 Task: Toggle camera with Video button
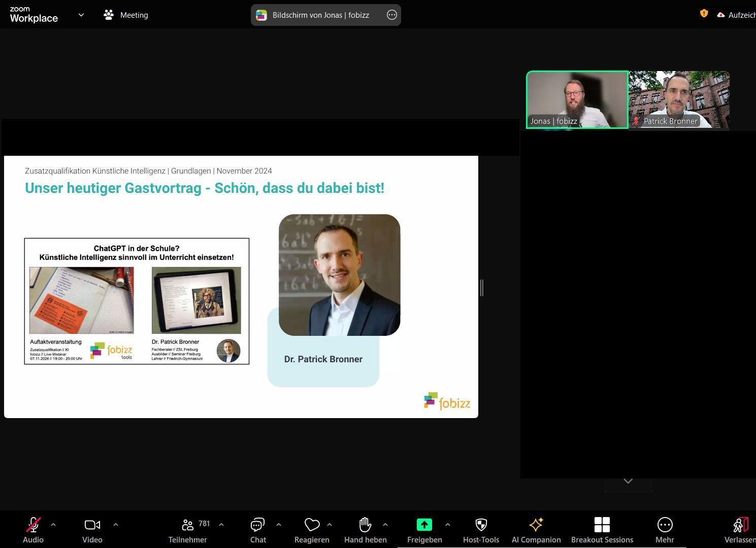click(92, 529)
